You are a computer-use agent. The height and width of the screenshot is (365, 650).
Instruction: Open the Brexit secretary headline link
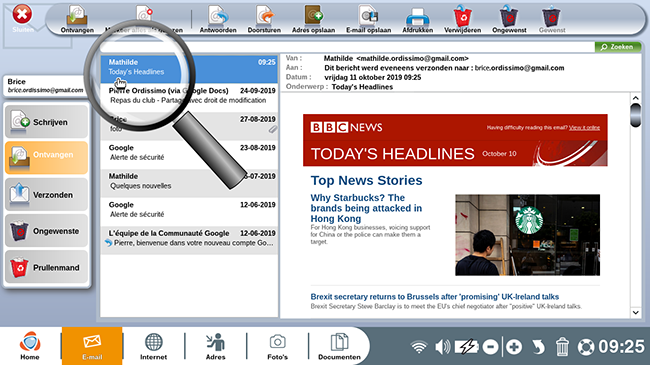[x=434, y=297]
